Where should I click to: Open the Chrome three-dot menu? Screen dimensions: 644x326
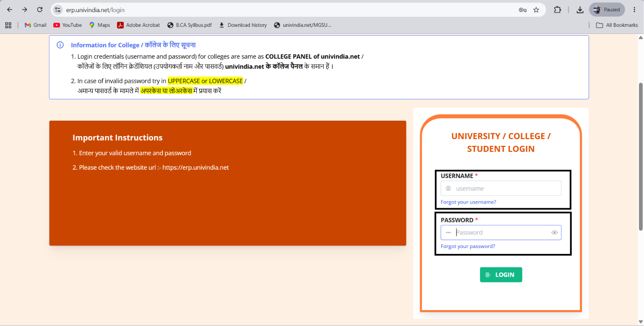(x=634, y=10)
